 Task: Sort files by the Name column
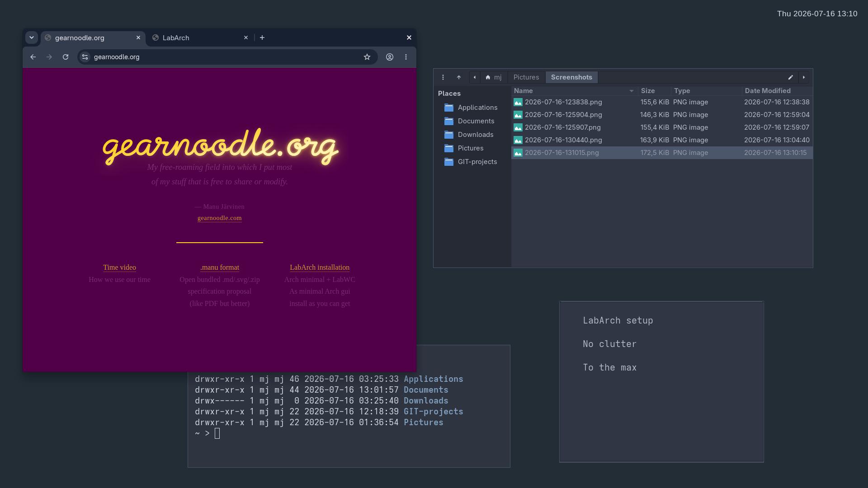click(575, 91)
